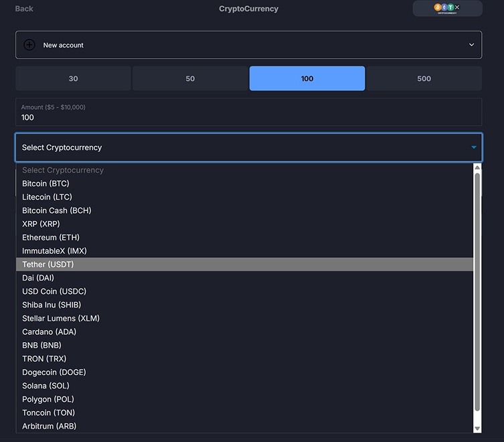Select Litecoin (LTC) from the list
The width and height of the screenshot is (504, 442).
[x=244, y=197]
